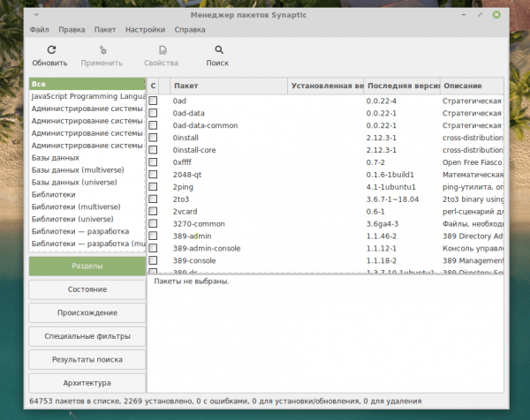Screen dimensions: 530x420
Task: Mark the 389-admin-console checkbox
Action: point(153,248)
